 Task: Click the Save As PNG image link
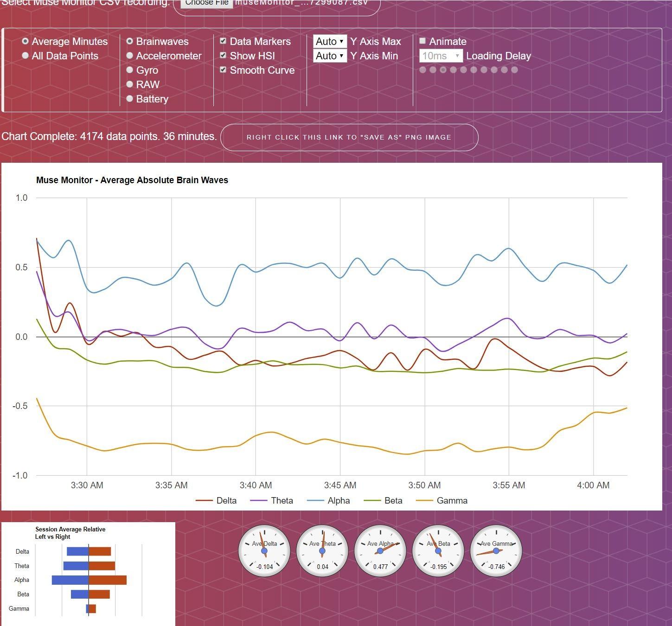[349, 137]
